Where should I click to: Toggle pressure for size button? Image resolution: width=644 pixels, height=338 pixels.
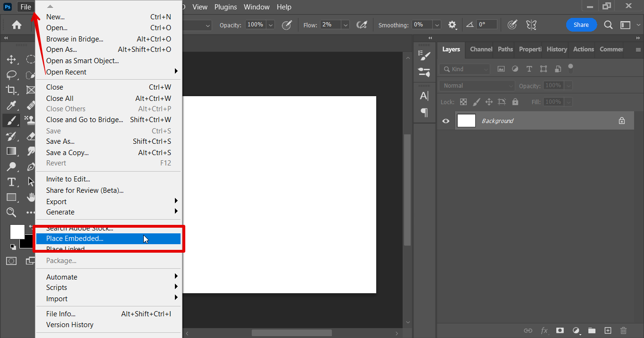tap(512, 25)
